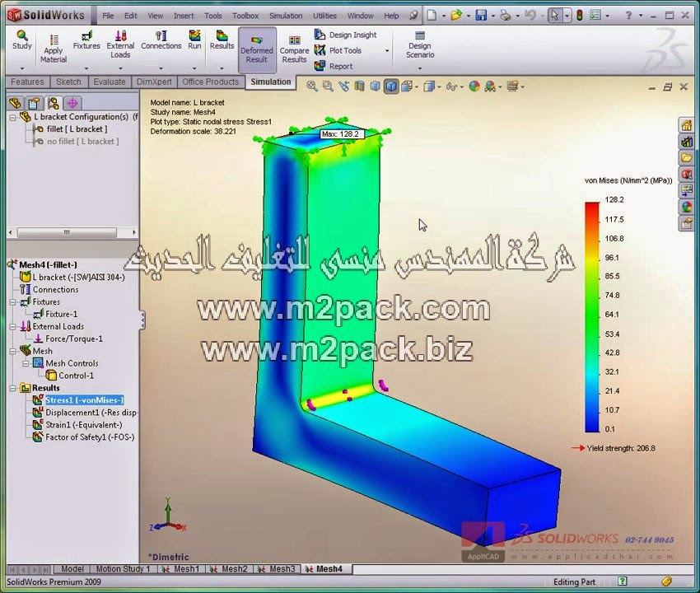Screen dimensions: 700x593
Task: Click Zoom to Area icon
Action: coord(328,86)
